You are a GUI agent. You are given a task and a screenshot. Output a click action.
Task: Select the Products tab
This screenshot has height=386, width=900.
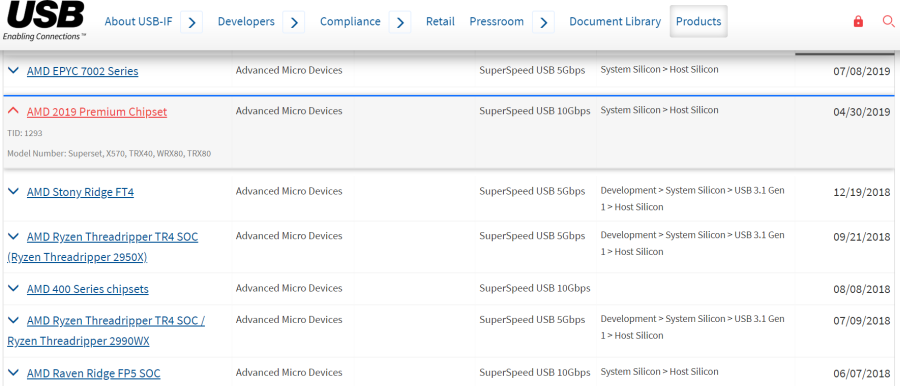tap(699, 22)
